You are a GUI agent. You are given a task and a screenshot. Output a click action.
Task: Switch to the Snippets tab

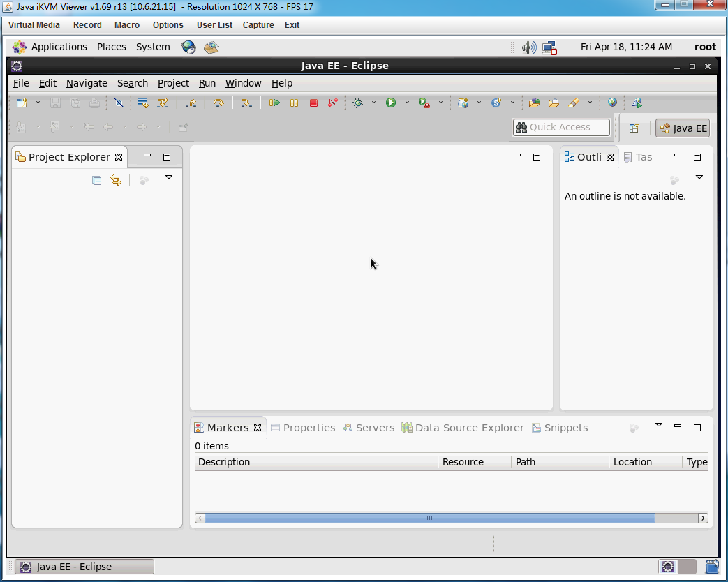560,428
